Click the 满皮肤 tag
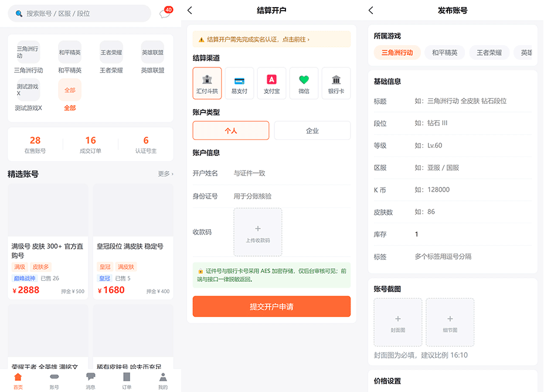Image resolution: width=544 pixels, height=392 pixels. pos(125,267)
